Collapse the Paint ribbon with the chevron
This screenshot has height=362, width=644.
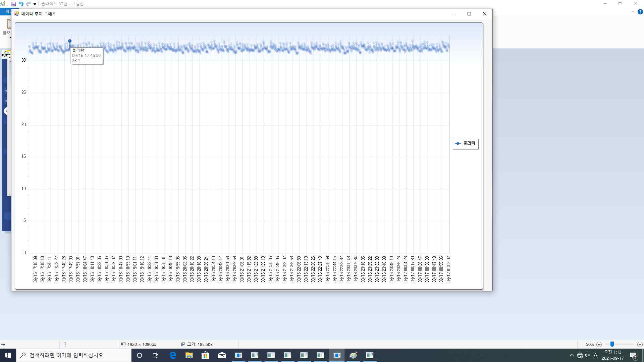pyautogui.click(x=633, y=12)
